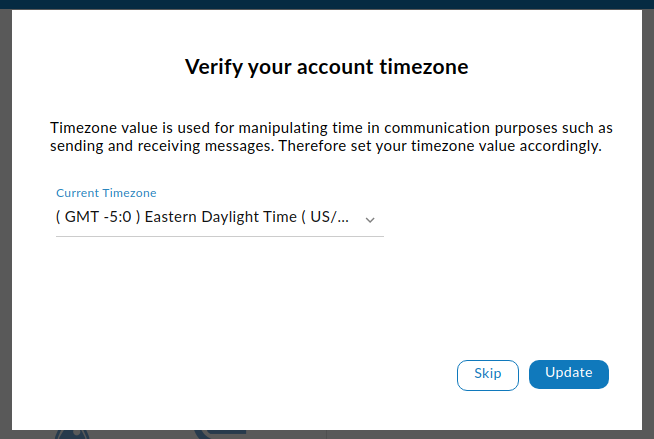Click the underline beneath the timezone field
The width and height of the screenshot is (654, 439).
click(220, 236)
